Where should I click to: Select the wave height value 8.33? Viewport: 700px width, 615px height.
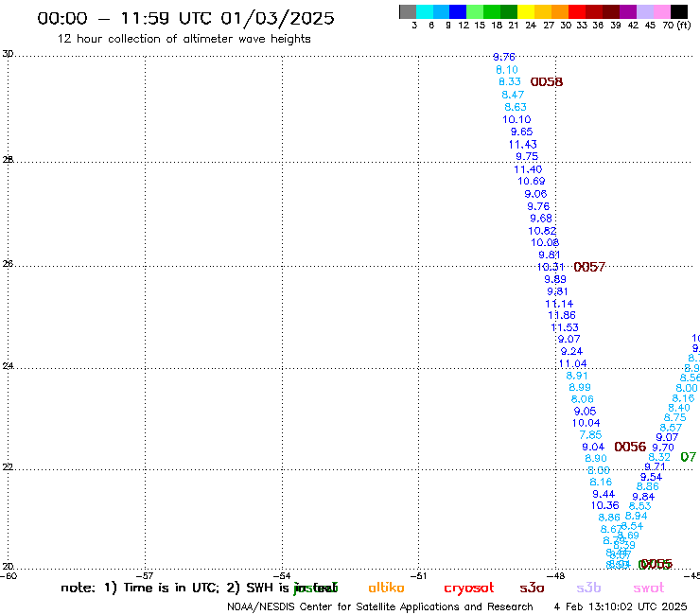(x=509, y=82)
